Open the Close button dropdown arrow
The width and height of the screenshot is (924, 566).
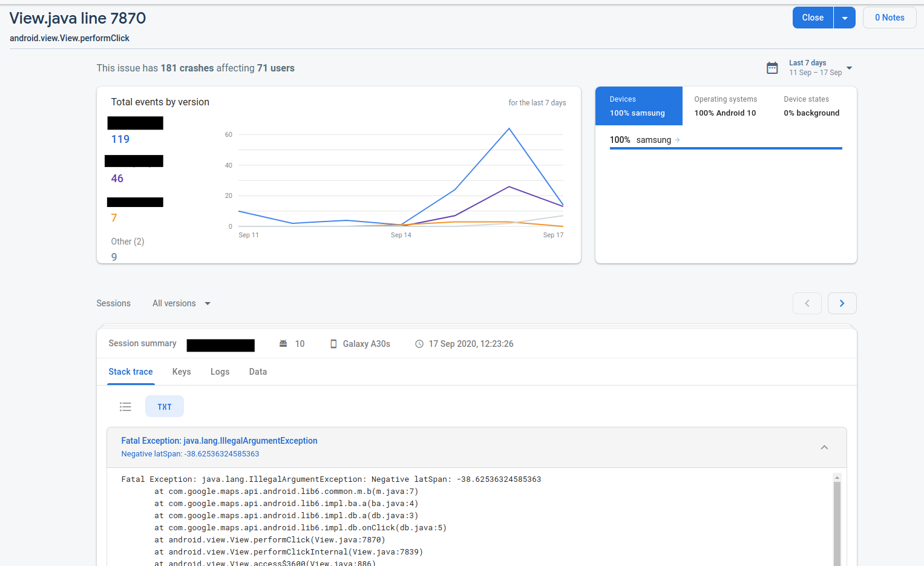coord(844,18)
